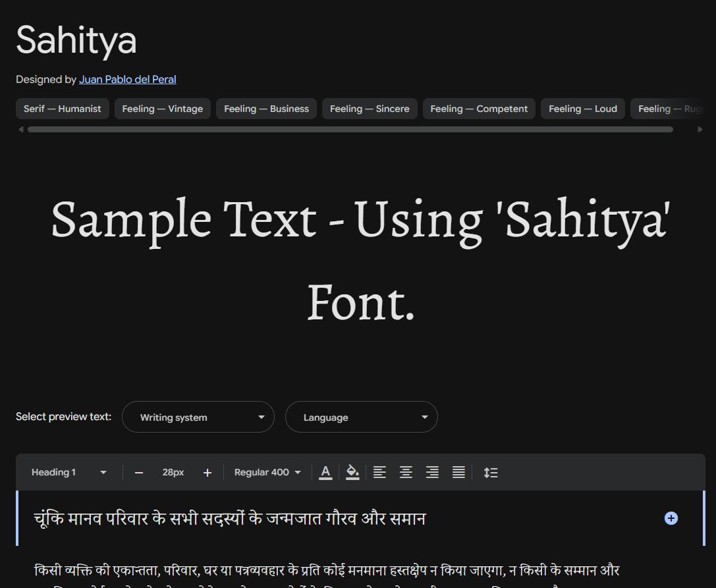Justify the text
716x588 pixels.
459,473
